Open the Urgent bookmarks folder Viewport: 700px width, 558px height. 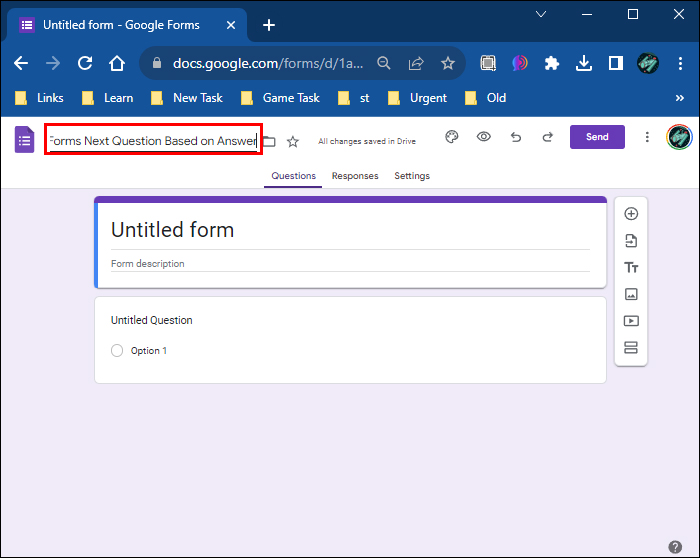click(x=418, y=98)
